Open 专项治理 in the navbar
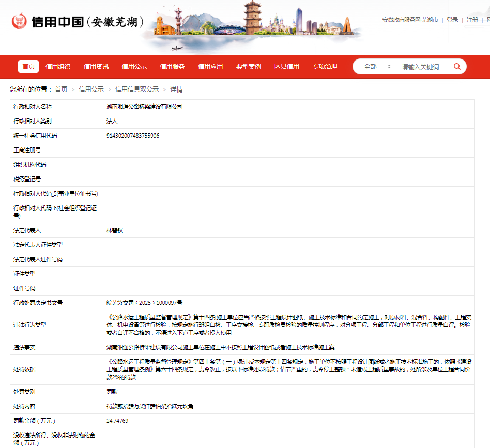Screen dimensions: 490x448 coord(325,66)
